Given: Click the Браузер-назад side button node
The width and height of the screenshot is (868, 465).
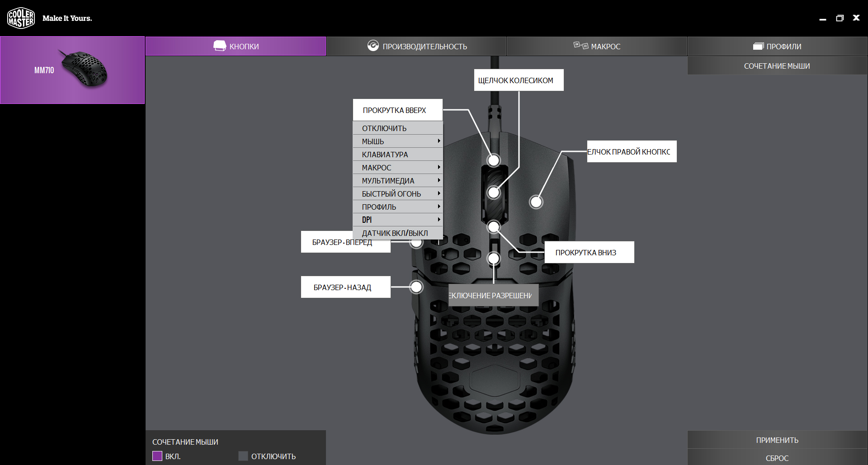Looking at the screenshot, I should point(416,287).
